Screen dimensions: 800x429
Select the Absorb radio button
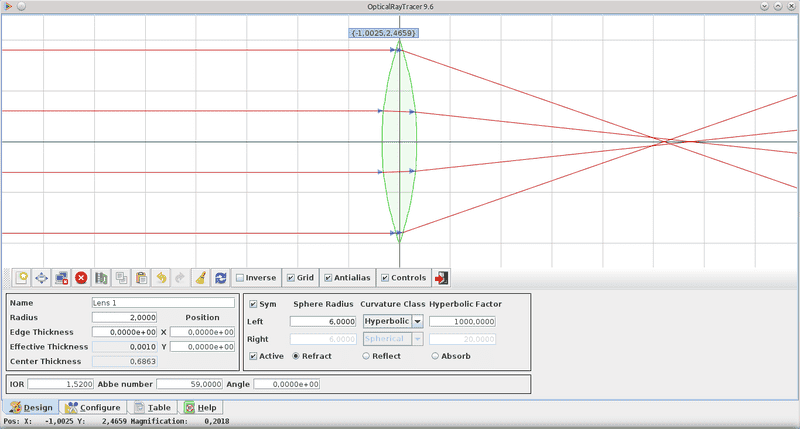[x=435, y=355]
